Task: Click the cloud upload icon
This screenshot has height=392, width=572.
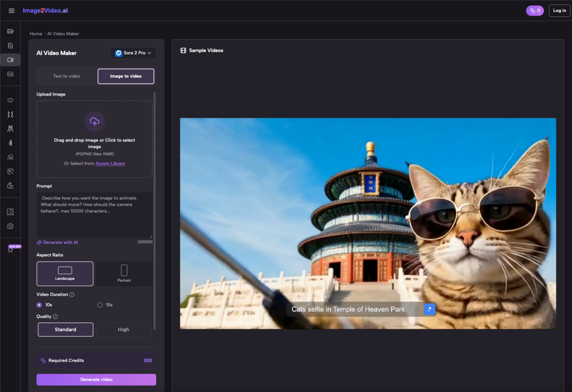Action: (94, 122)
